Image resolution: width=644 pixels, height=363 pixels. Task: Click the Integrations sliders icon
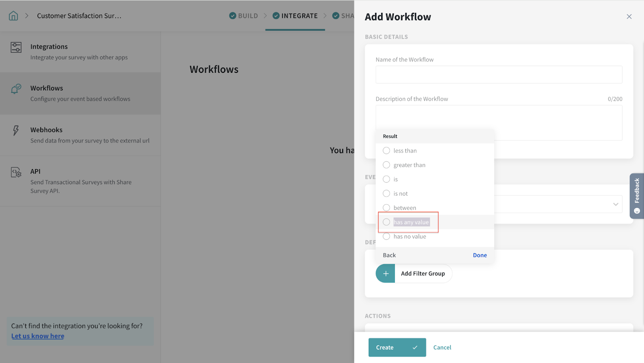tap(16, 47)
